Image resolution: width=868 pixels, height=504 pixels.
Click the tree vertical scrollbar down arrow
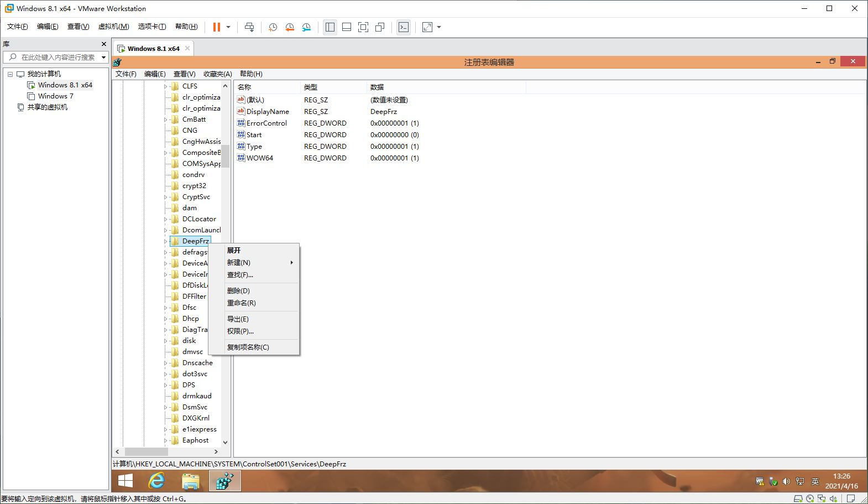click(225, 442)
